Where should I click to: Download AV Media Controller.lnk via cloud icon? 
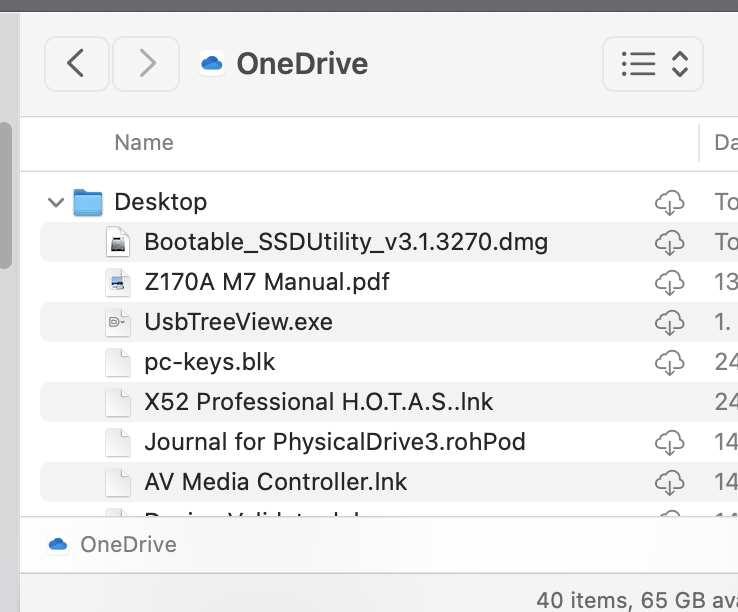coord(669,483)
